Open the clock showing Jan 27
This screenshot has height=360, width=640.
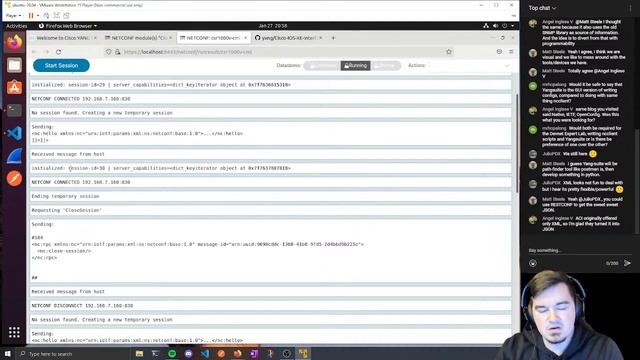(273, 26)
